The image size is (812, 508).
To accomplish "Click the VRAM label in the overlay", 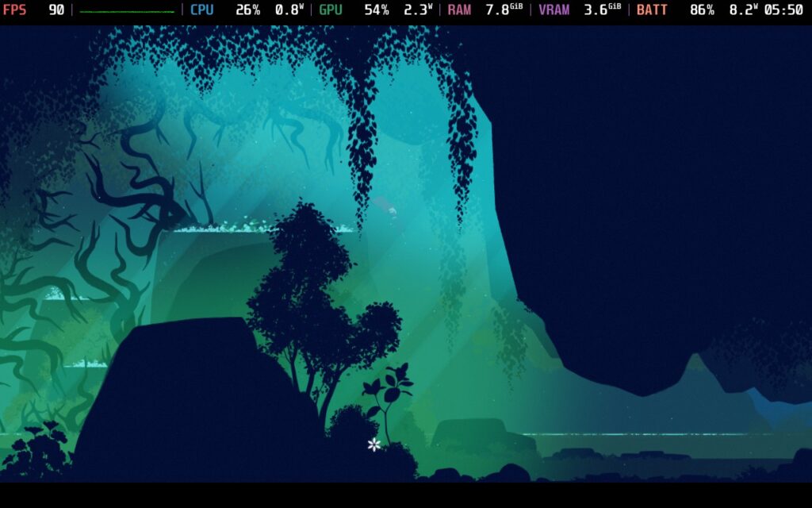I will [554, 10].
